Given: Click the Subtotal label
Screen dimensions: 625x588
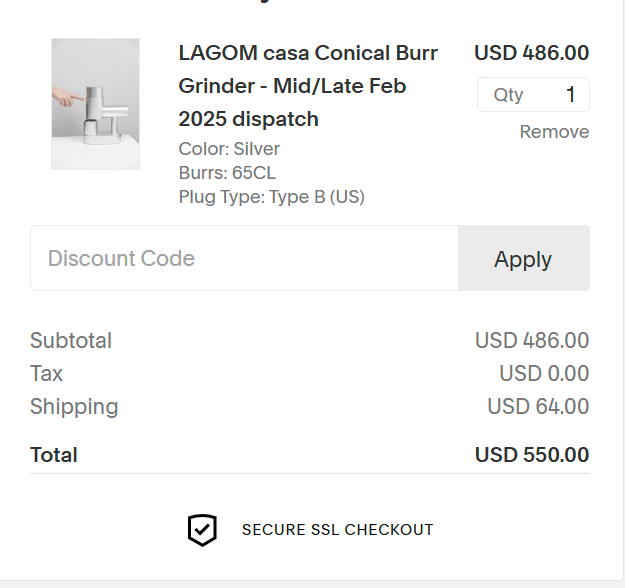Looking at the screenshot, I should pos(71,340).
